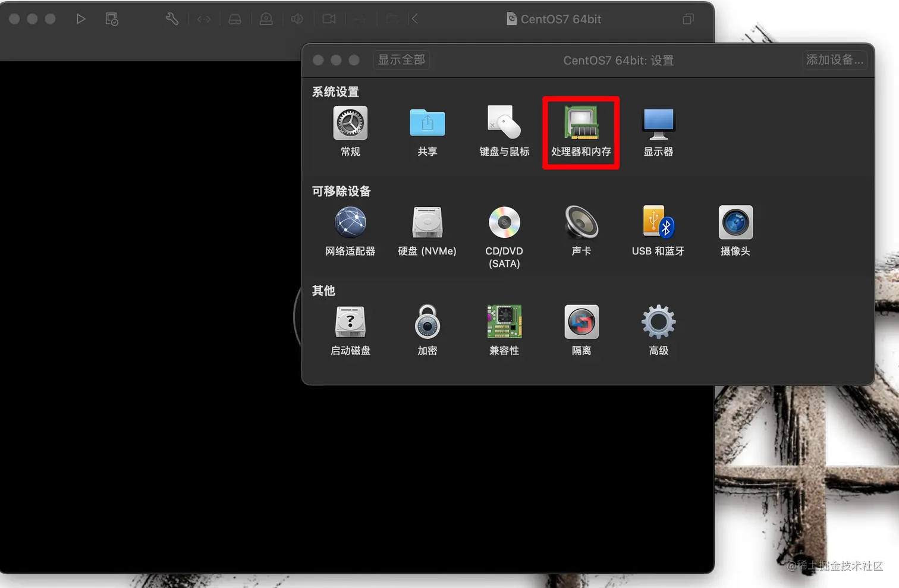This screenshot has height=588, width=899.
Task: Open the 摄像头 camera settings
Action: (735, 231)
